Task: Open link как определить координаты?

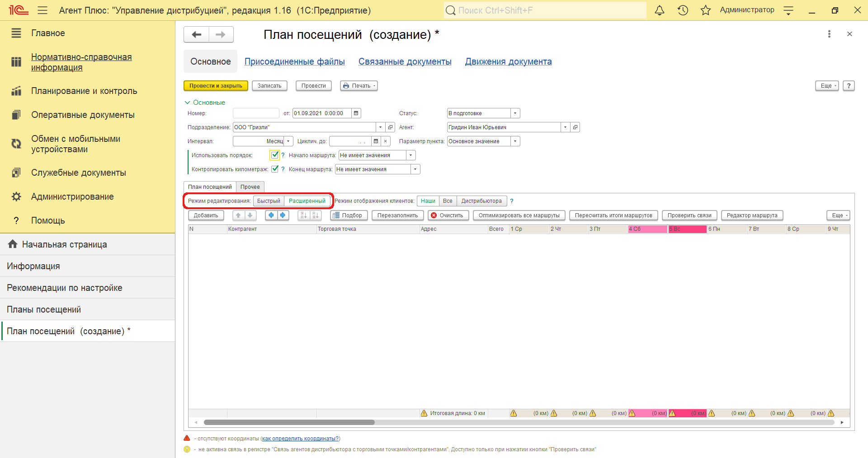Action: point(300,439)
